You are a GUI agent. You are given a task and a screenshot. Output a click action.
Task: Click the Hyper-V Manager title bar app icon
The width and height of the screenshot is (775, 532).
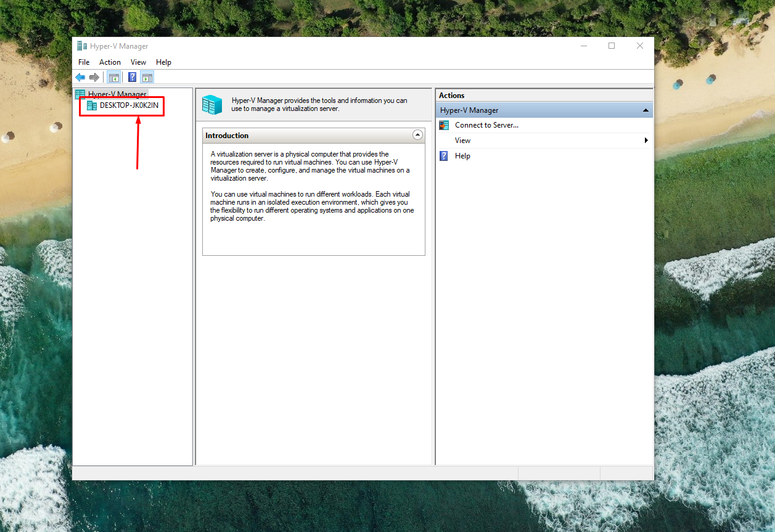click(x=82, y=46)
